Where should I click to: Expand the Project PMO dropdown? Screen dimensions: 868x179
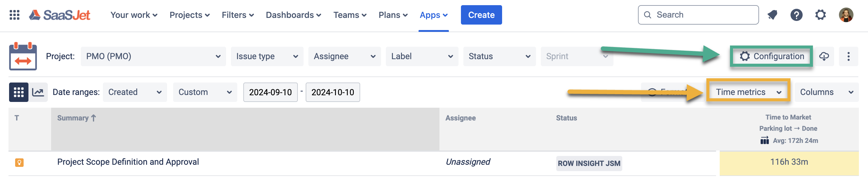pos(153,56)
